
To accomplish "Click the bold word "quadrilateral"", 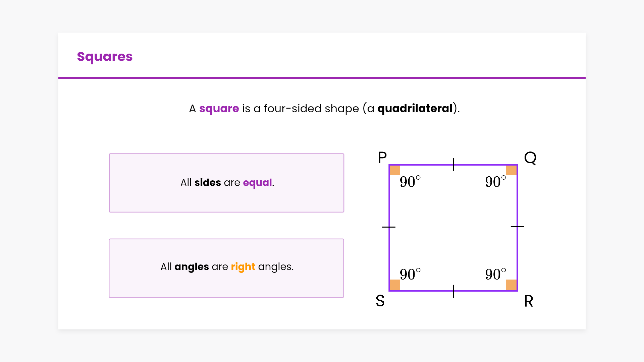I will click(415, 109).
